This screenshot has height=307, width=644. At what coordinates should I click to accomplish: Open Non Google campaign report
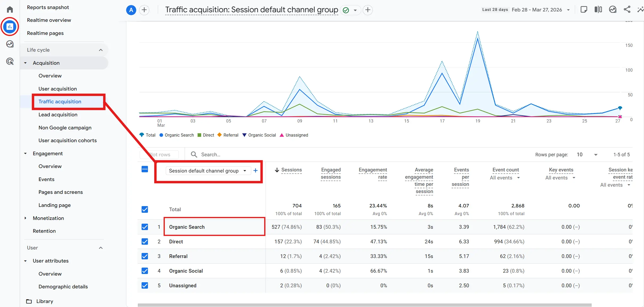65,128
